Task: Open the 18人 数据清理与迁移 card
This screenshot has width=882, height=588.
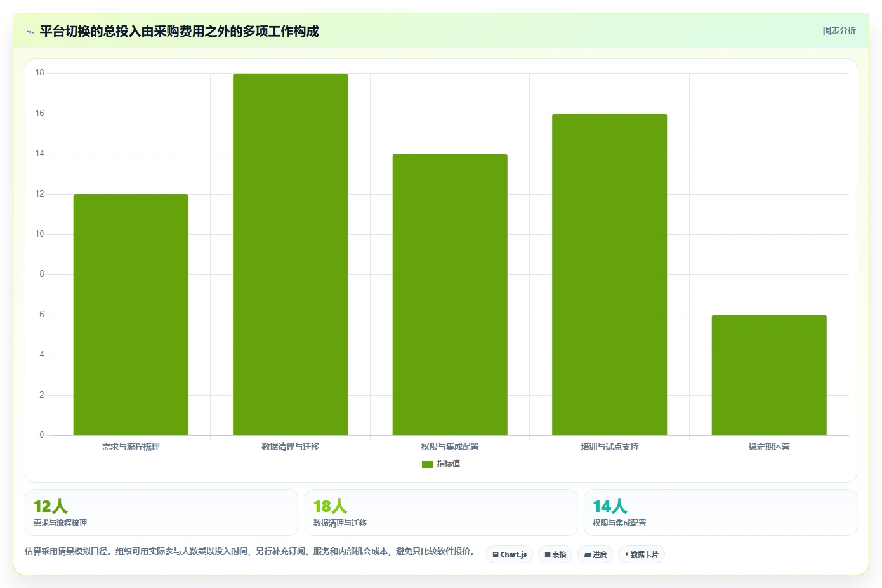Action: pyautogui.click(x=441, y=513)
